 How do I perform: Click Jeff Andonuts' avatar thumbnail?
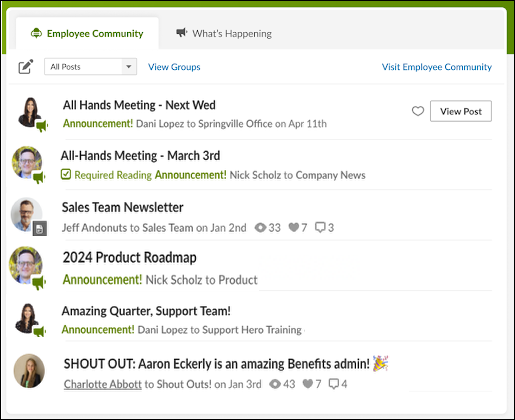point(27,214)
